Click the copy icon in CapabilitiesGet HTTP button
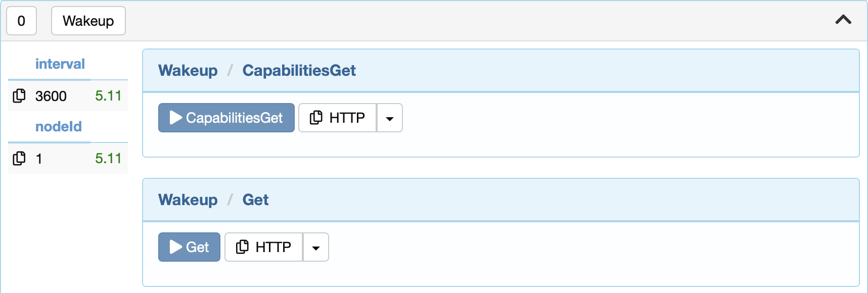Screen dimensions: 868x293 click(x=316, y=117)
